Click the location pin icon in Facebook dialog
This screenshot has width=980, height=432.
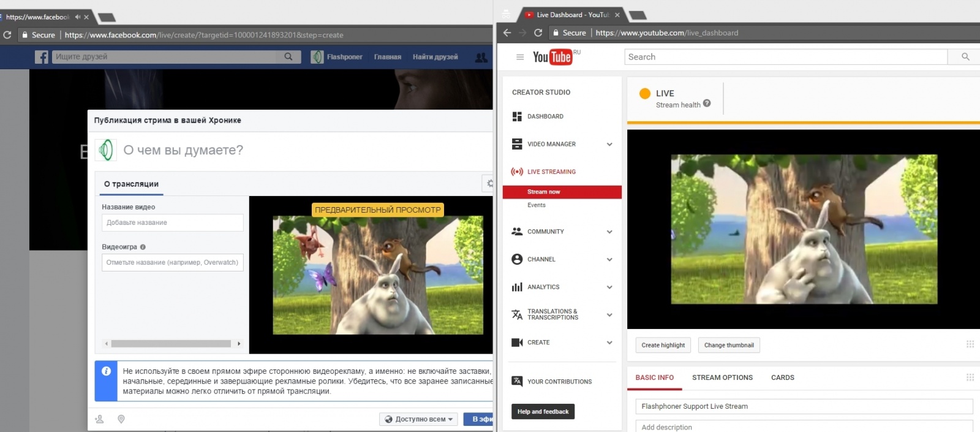point(121,419)
